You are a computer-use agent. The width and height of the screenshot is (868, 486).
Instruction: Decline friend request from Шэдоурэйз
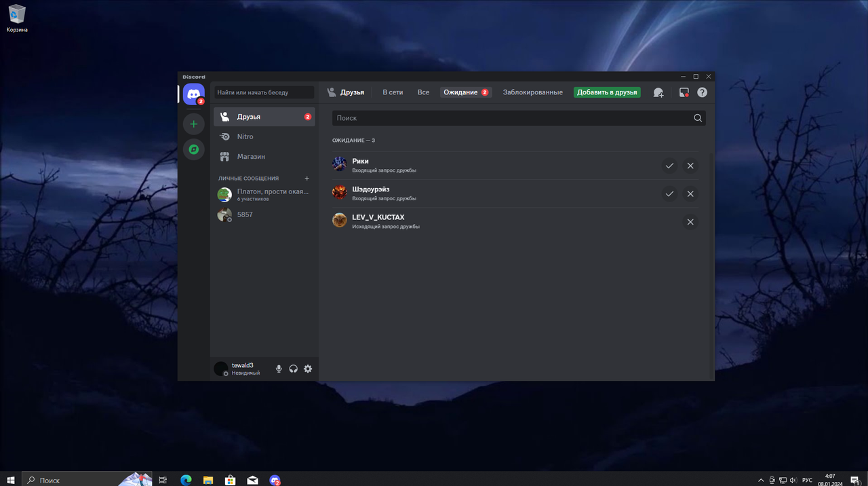[x=690, y=193]
